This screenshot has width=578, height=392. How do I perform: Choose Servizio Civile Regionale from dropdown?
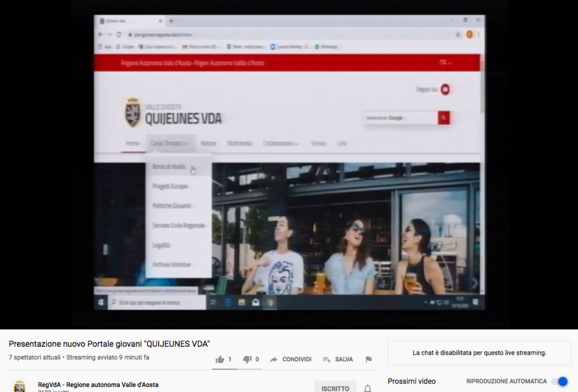coord(178,226)
